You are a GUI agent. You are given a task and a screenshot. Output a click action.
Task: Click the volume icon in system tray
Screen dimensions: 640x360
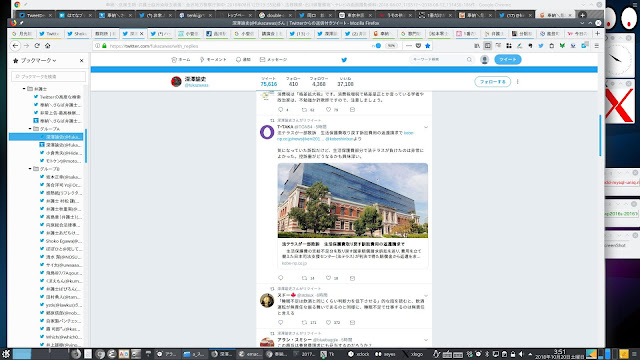coord(521,354)
